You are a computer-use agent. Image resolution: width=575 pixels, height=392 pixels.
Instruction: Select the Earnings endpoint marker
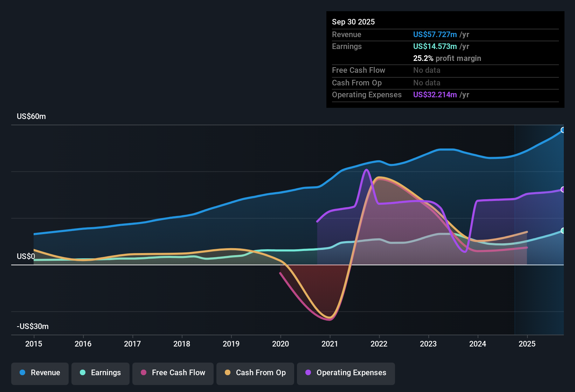pos(563,231)
